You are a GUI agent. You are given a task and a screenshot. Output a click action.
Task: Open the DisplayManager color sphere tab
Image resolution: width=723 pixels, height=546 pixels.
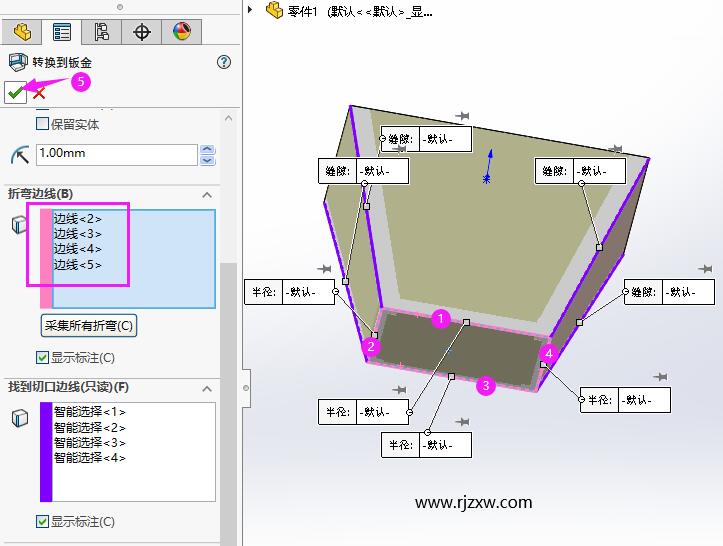(182, 32)
